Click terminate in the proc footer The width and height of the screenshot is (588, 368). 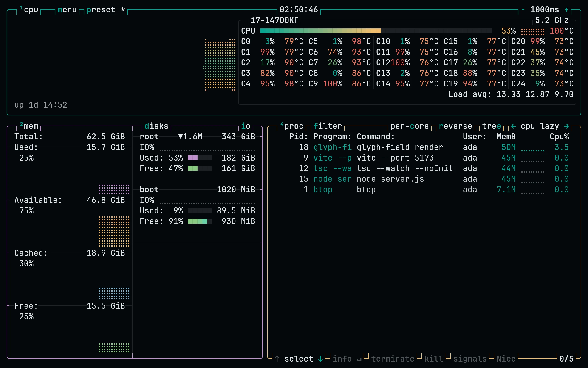click(393, 359)
